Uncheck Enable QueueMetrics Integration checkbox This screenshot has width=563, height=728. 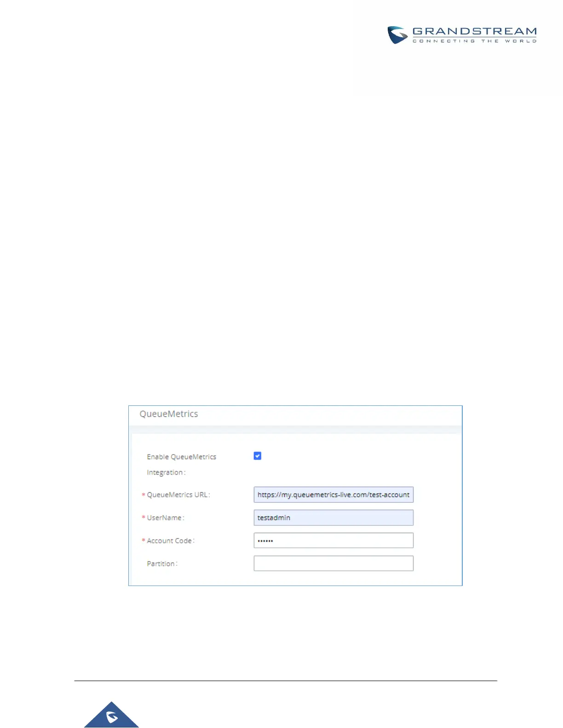pyautogui.click(x=258, y=456)
